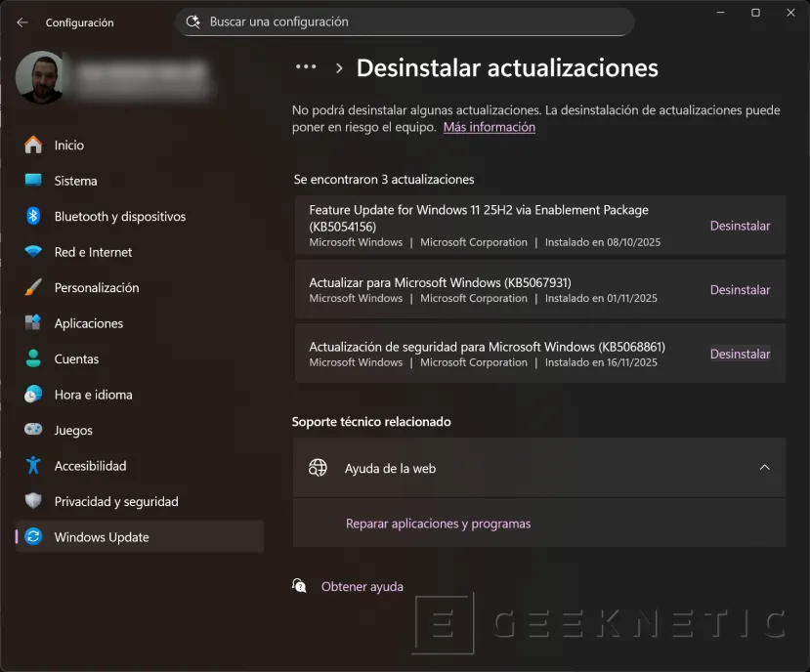Screen dimensions: 810x672
Task: Open Bluetooth y dispositivos settings icon
Action: 33,216
